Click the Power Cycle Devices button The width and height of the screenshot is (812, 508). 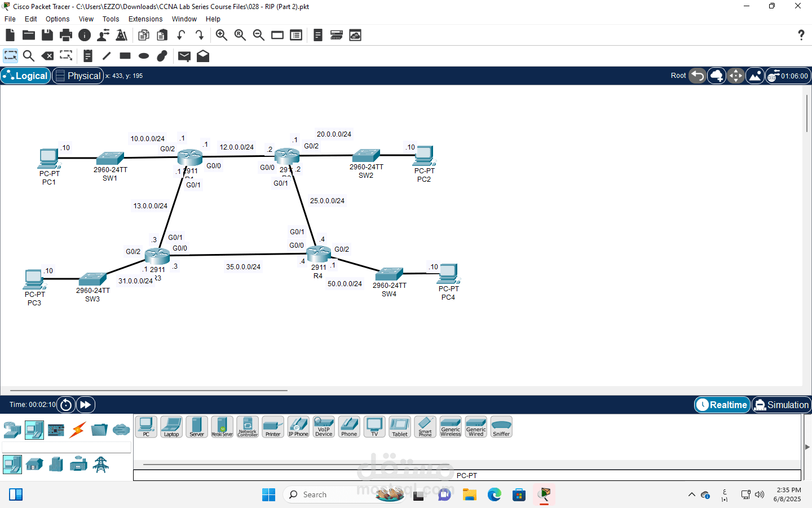pos(65,405)
